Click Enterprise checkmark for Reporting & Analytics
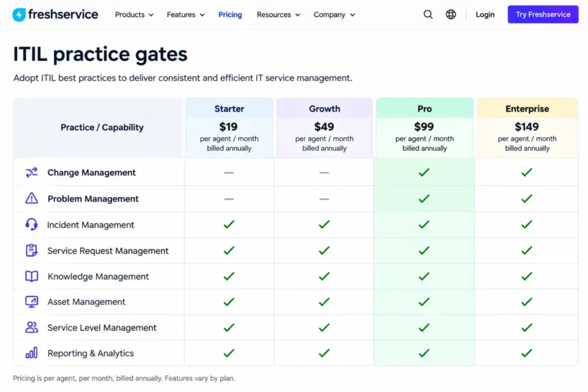Viewport: 588px width, 392px height. [527, 353]
